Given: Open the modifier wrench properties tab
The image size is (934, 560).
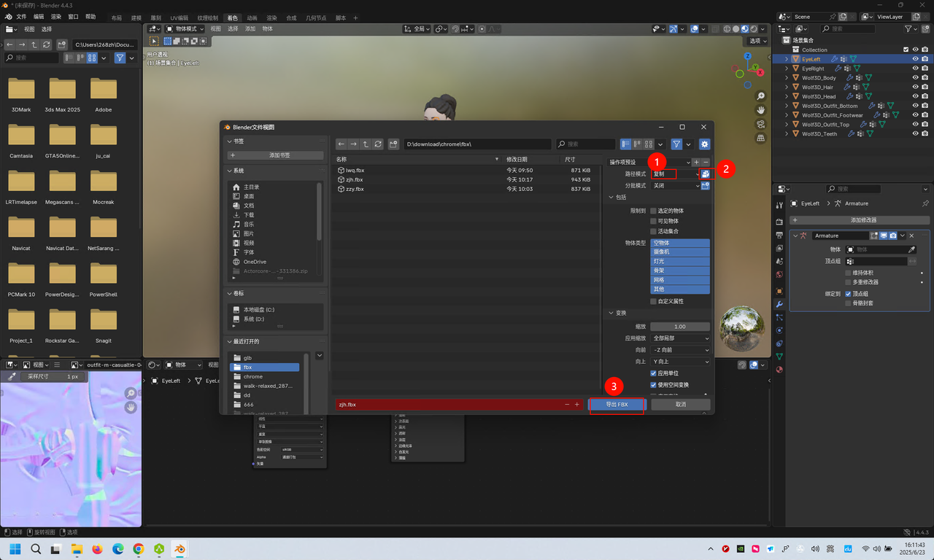Looking at the screenshot, I should [779, 304].
